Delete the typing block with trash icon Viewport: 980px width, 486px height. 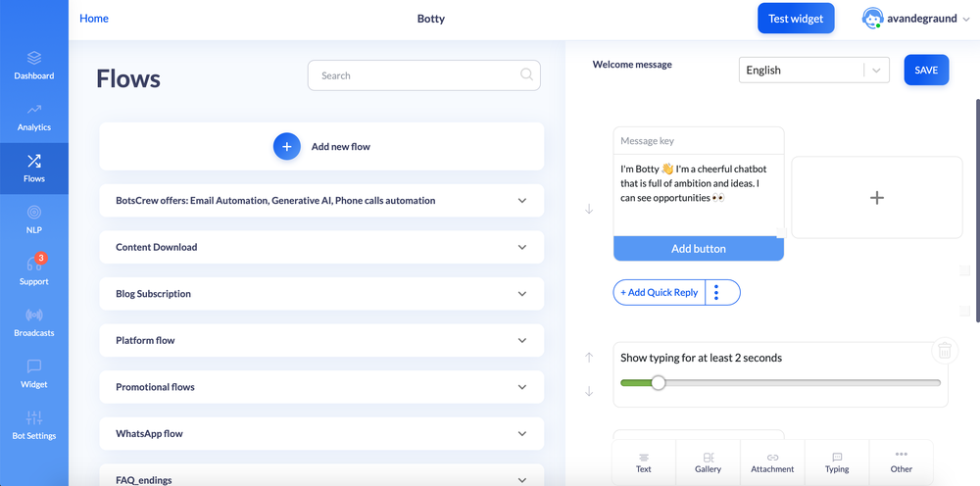click(945, 351)
